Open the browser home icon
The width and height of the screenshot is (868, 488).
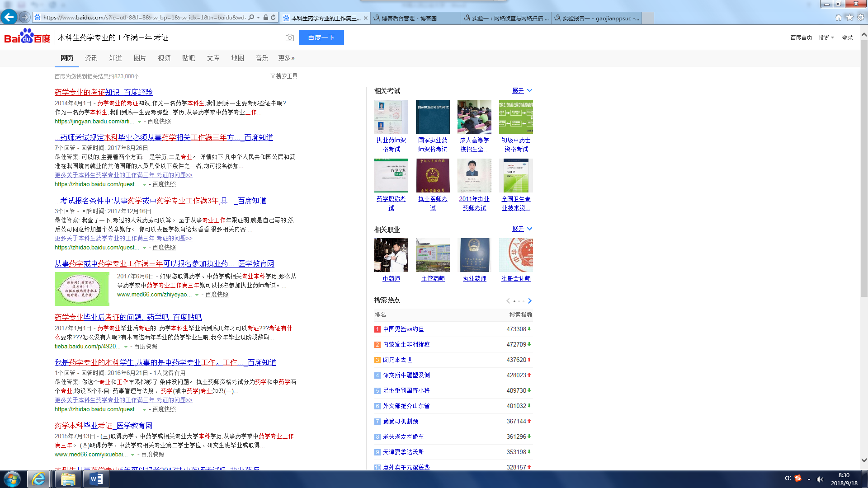838,17
